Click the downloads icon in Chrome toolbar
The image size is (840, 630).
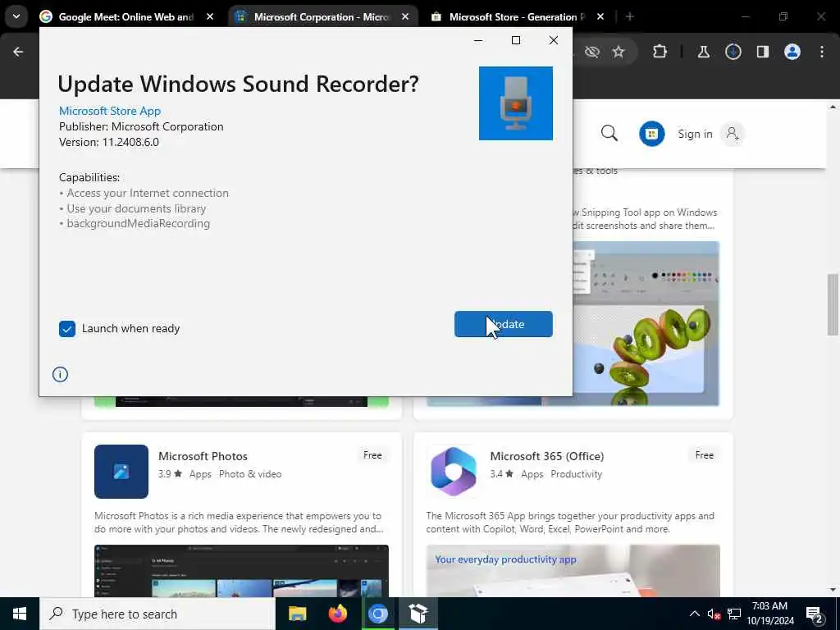tap(733, 52)
